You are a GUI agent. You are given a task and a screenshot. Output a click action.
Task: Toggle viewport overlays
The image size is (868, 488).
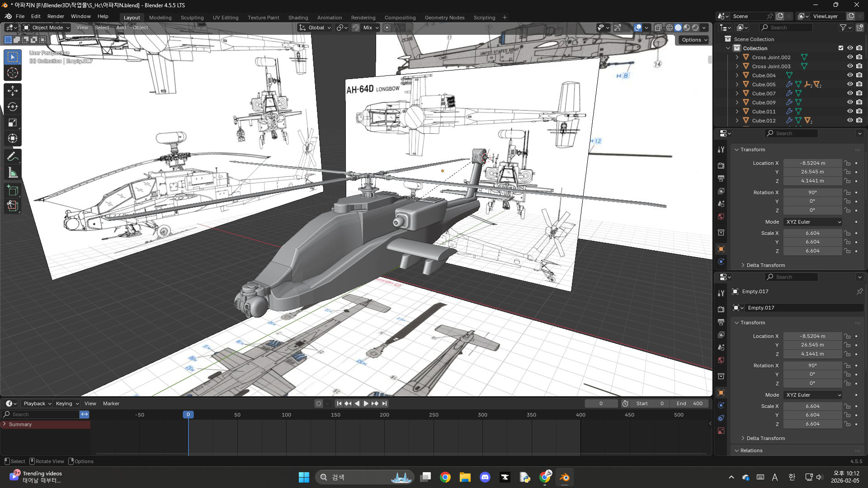pyautogui.click(x=638, y=28)
